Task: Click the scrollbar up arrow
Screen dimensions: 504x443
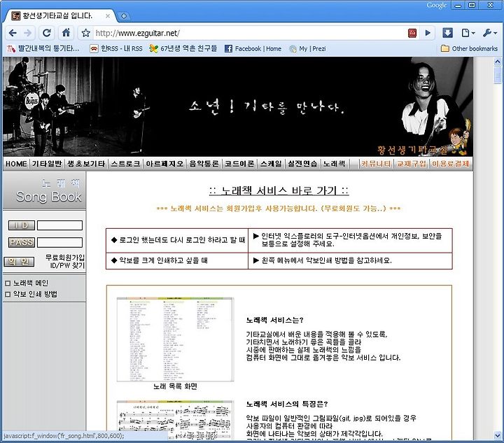Action: [x=498, y=62]
